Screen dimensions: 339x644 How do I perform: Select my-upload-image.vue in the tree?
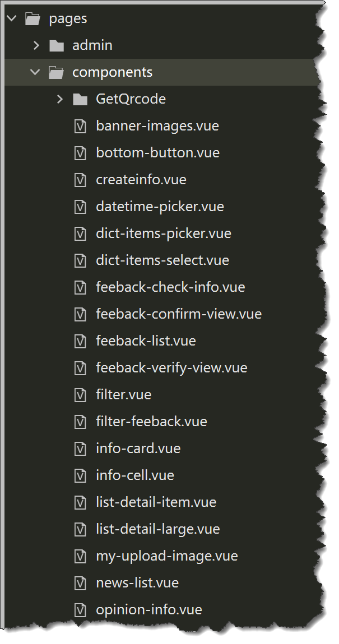tap(167, 556)
